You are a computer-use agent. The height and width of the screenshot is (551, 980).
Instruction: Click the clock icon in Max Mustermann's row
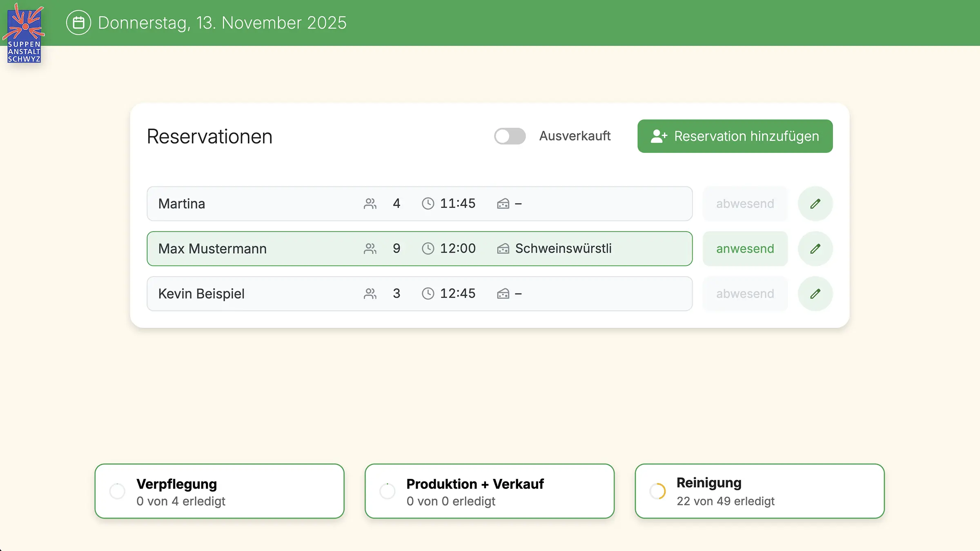(x=428, y=249)
